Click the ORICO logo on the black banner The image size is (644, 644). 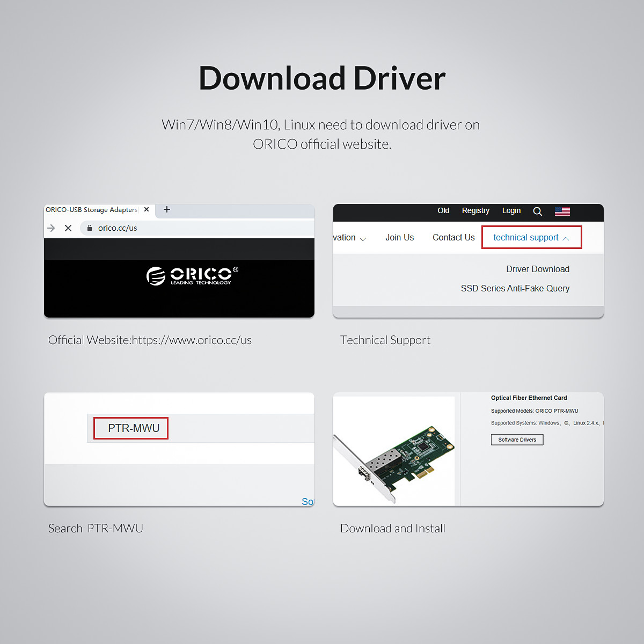[x=193, y=276]
